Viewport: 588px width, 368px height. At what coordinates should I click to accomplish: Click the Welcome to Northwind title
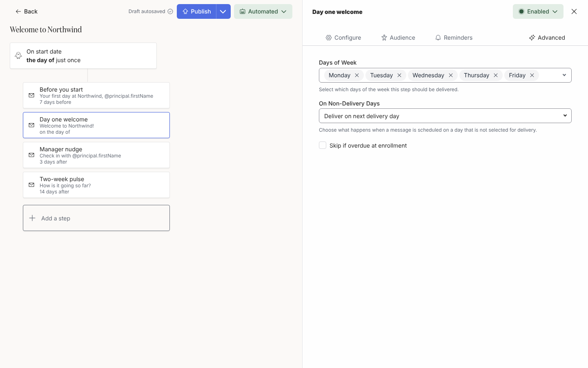[x=46, y=29]
